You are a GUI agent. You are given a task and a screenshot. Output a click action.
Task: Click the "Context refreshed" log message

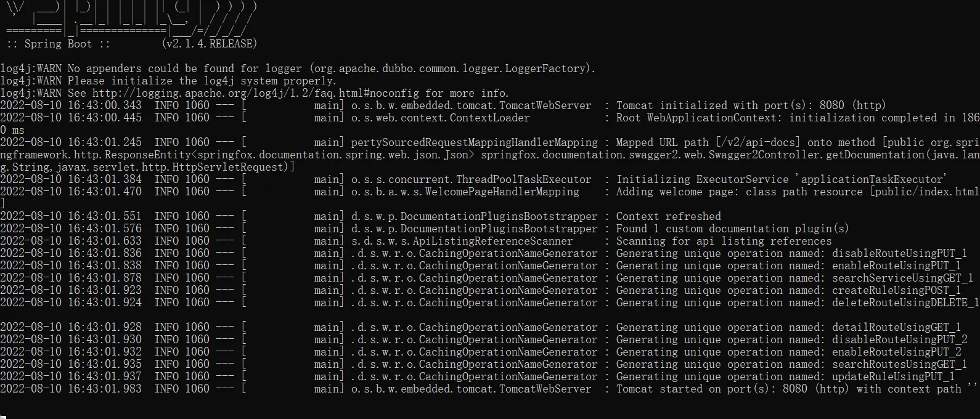[x=669, y=216]
